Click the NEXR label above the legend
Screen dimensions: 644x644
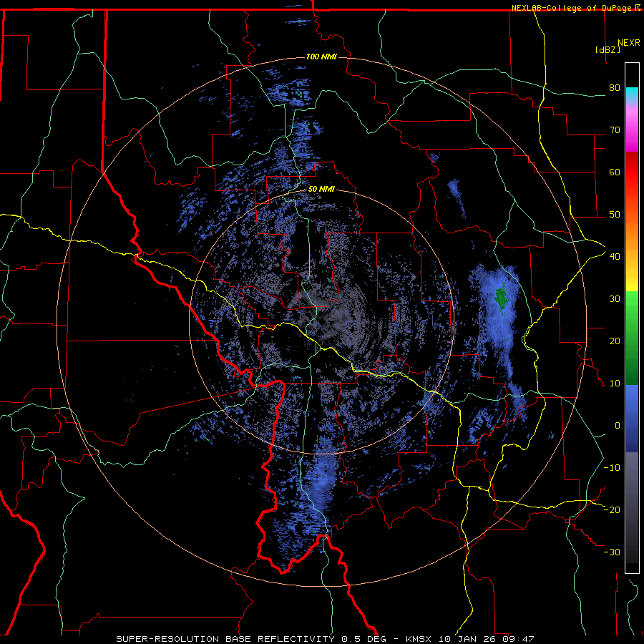629,43
